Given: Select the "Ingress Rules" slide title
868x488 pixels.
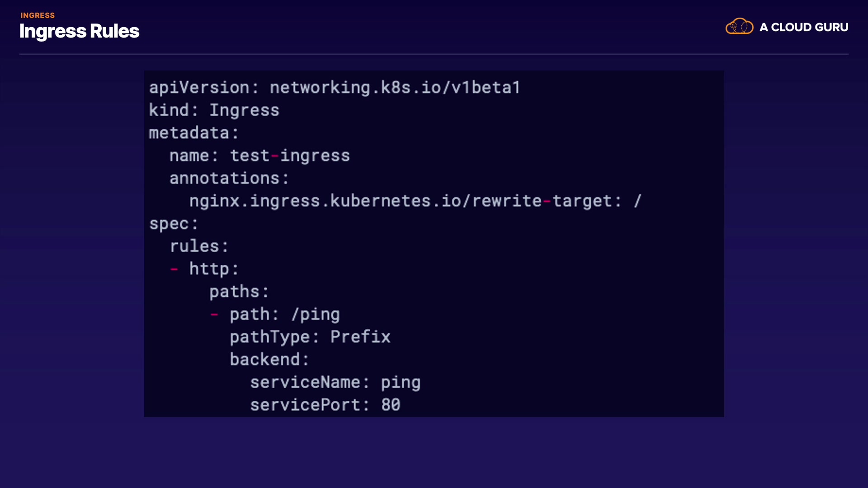Looking at the screenshot, I should pyautogui.click(x=79, y=32).
